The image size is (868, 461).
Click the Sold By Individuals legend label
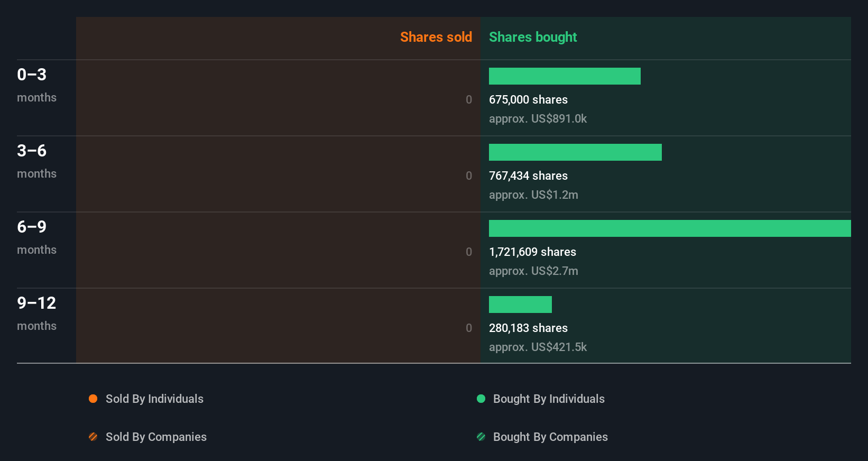click(x=154, y=399)
